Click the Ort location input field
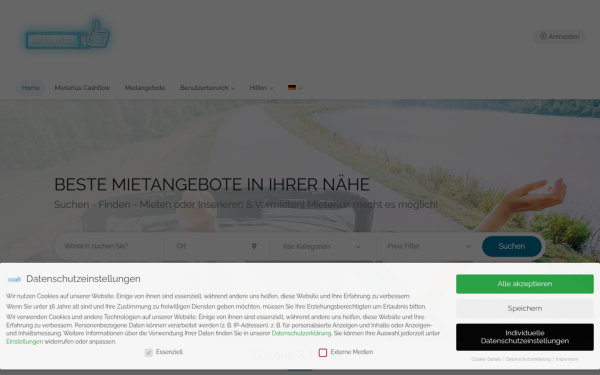This screenshot has width=600, height=375. coord(217,246)
